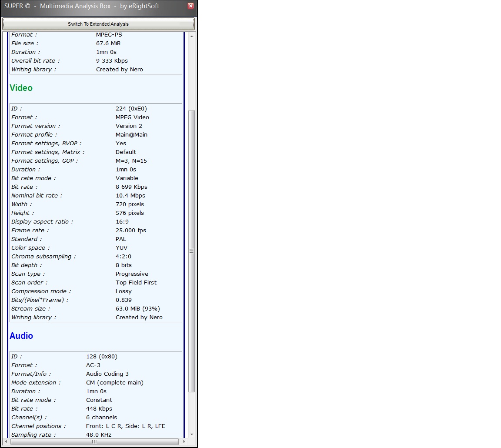
Task: Click the CM (complete main) mode extension
Action: click(x=115, y=382)
